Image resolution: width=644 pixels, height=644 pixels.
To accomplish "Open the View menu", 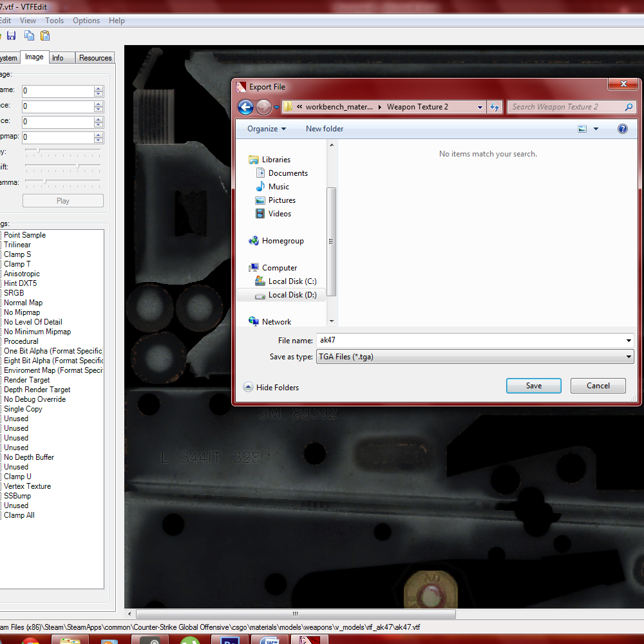I will 28,21.
